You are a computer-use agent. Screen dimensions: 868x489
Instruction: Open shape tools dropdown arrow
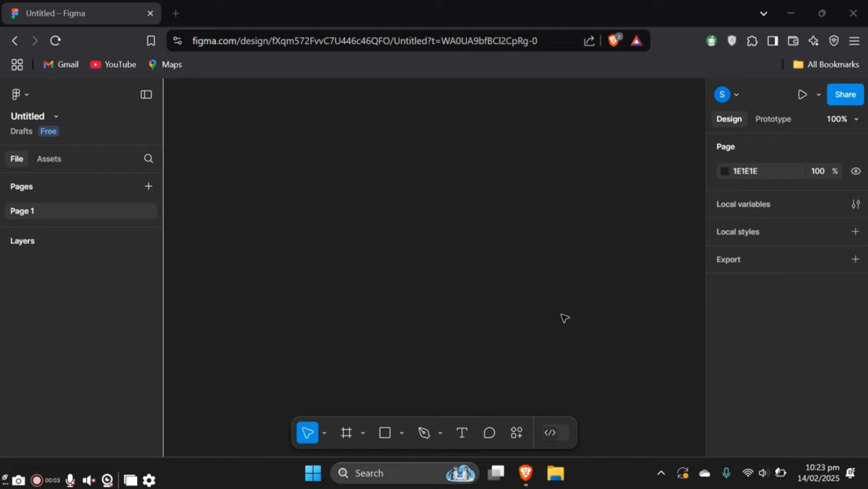pos(402,433)
